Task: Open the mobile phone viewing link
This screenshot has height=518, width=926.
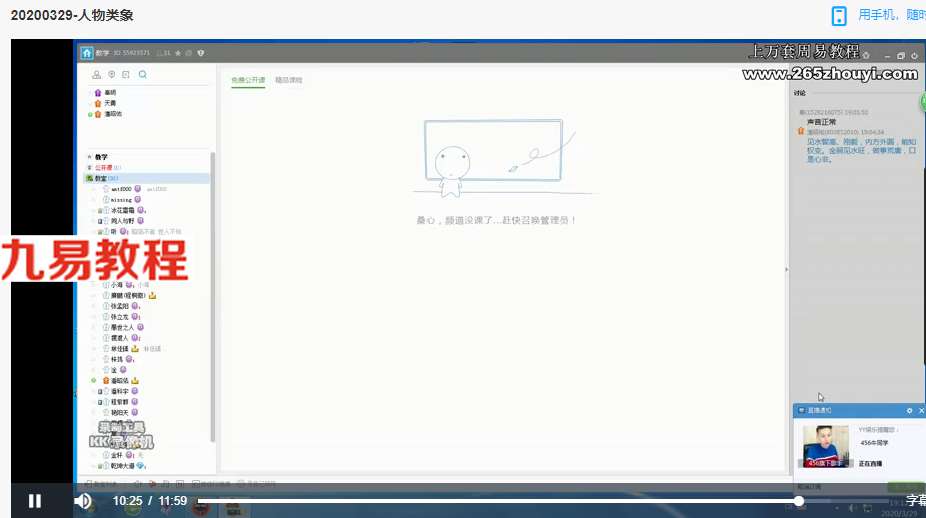Action: click(x=879, y=15)
